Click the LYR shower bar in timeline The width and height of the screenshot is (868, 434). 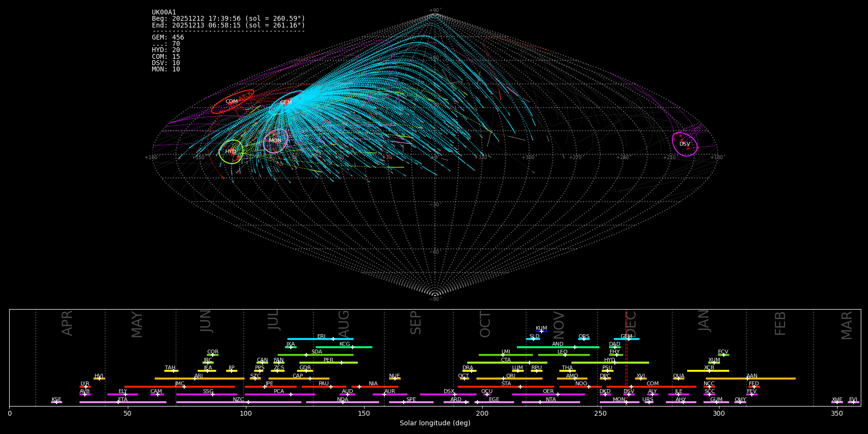tap(85, 387)
